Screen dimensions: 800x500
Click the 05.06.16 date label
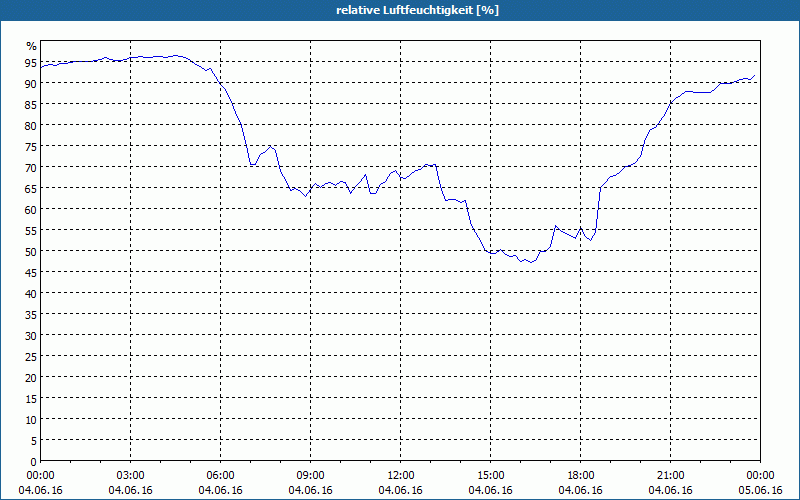click(760, 490)
